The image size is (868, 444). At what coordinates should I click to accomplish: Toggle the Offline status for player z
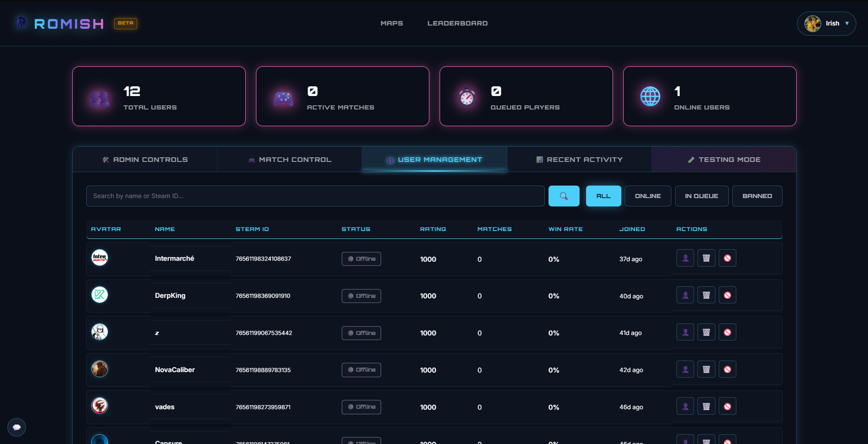point(361,333)
